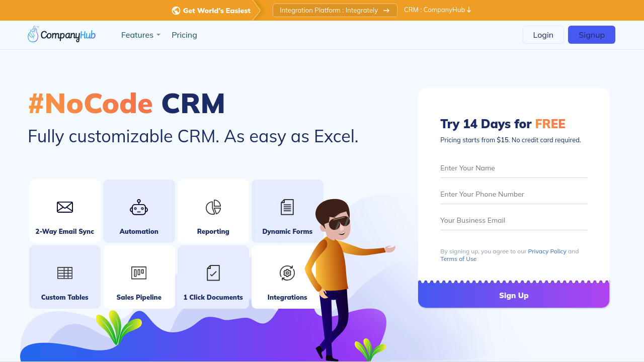The width and height of the screenshot is (644, 362).
Task: Open the Privacy Policy link
Action: 547,251
